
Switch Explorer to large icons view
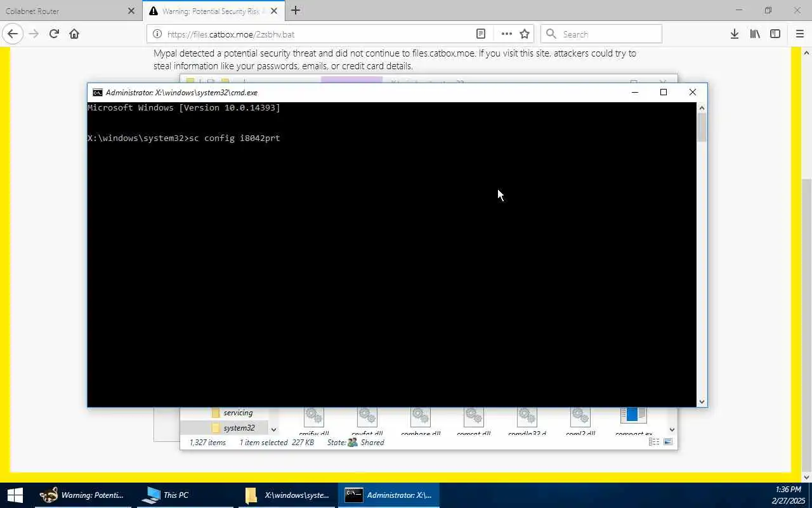tap(668, 442)
